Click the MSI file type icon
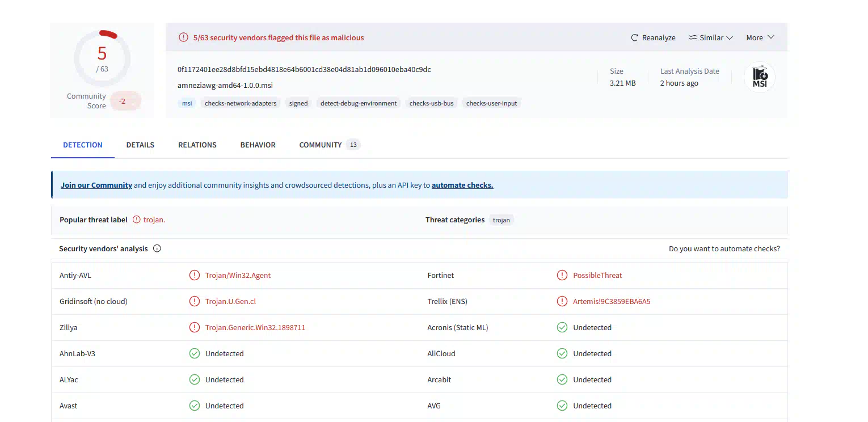 [x=760, y=77]
